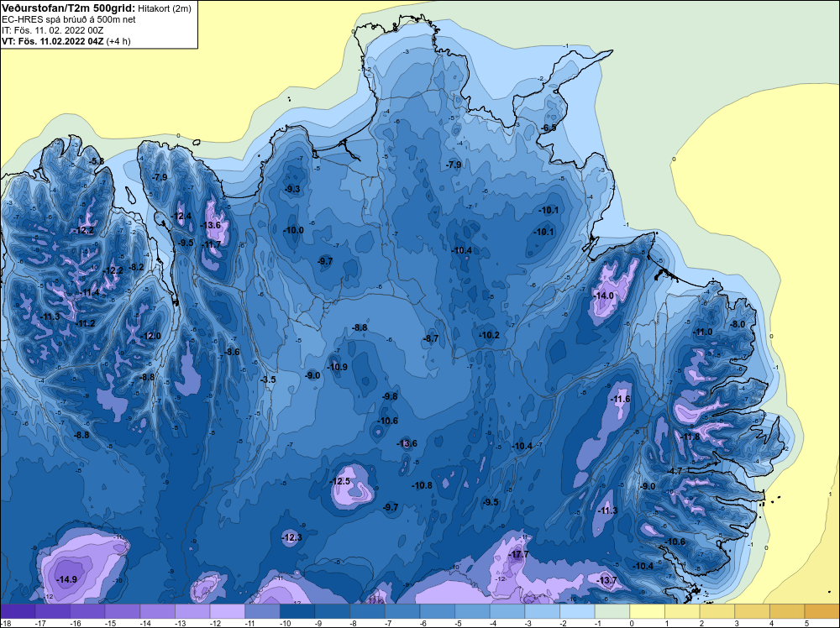Click the -12.4 temperature value
The image size is (840, 628).
coord(181,216)
